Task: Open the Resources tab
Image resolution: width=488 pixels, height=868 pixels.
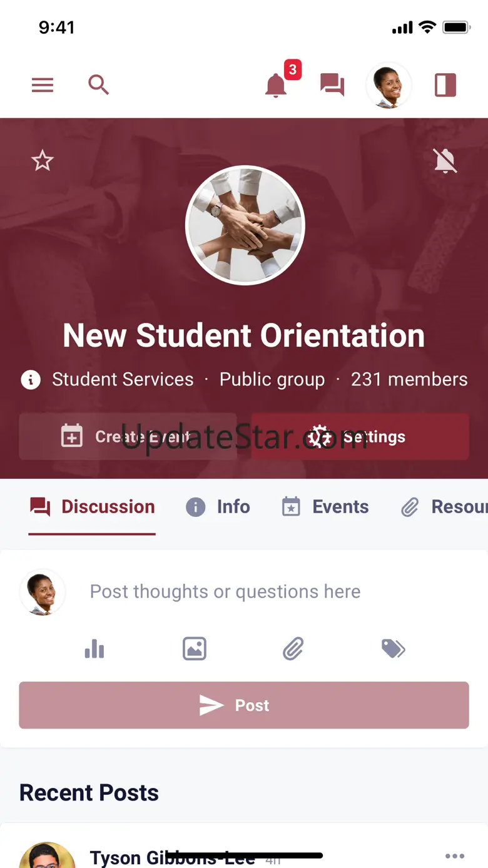Action: [444, 507]
